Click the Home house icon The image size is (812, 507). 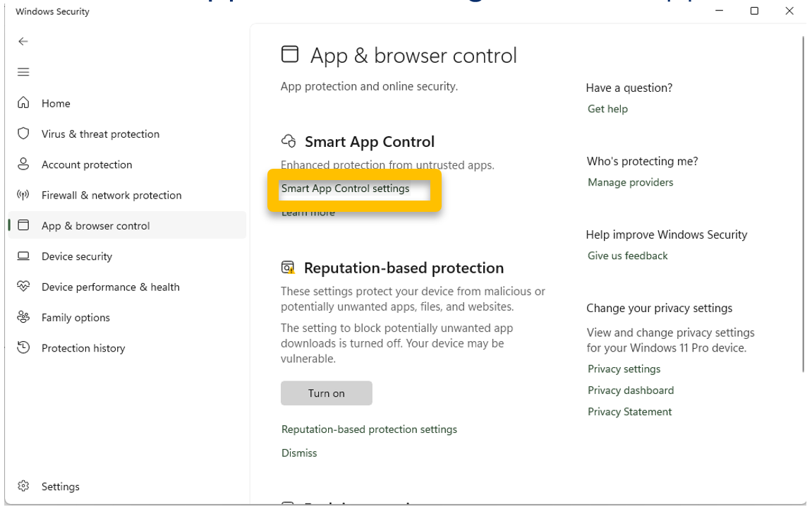pyautogui.click(x=23, y=103)
